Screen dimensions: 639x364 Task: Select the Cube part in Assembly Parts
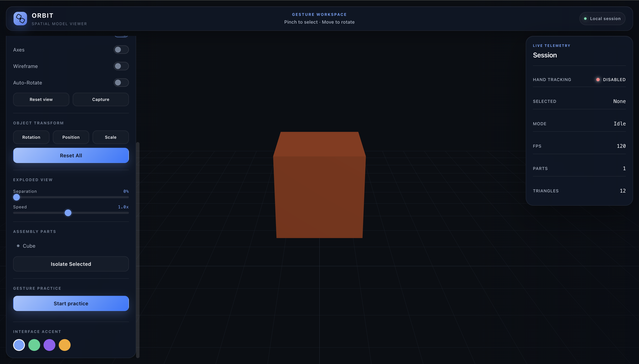tap(71, 246)
